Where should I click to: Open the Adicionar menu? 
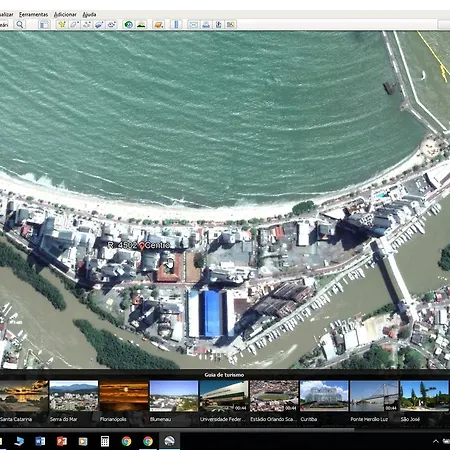(x=65, y=14)
